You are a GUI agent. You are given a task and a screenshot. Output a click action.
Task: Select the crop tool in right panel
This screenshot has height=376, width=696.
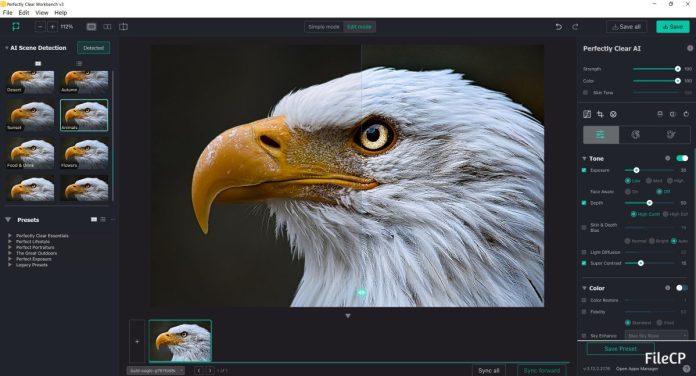pos(600,114)
